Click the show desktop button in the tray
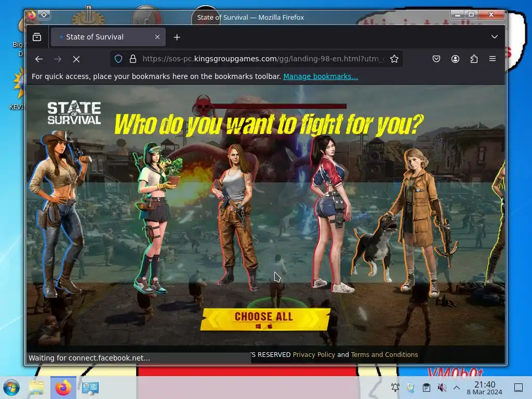Viewport: 532px width, 399px height. point(518,388)
